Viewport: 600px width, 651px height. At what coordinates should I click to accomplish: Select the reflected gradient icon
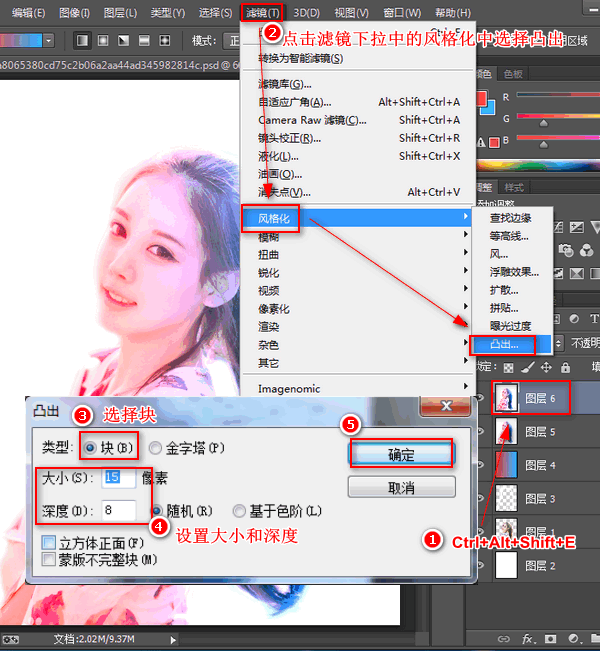click(x=144, y=41)
